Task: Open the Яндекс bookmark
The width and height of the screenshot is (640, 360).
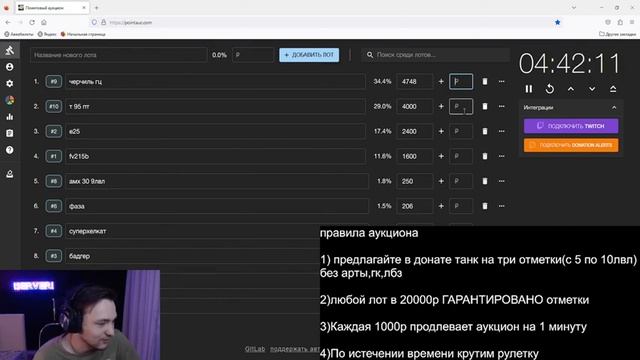Action: 47,34
